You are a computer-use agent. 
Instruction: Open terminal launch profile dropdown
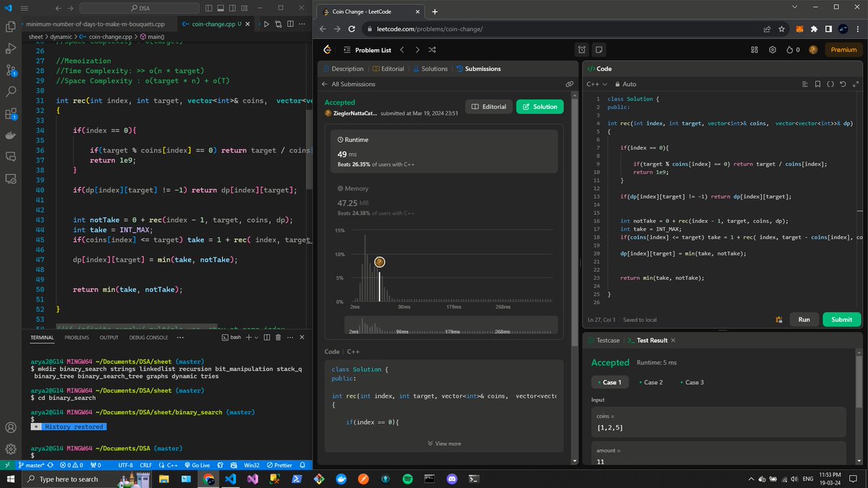[255, 337]
